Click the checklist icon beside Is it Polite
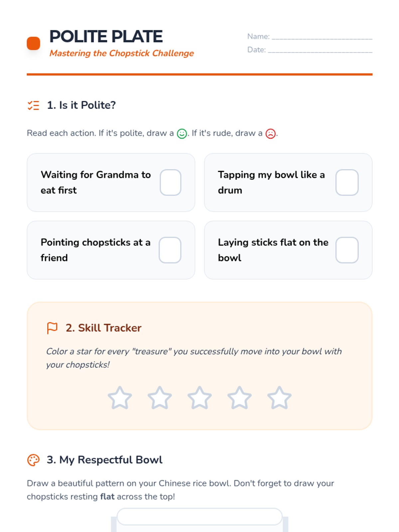399x532 pixels. pyautogui.click(x=33, y=105)
